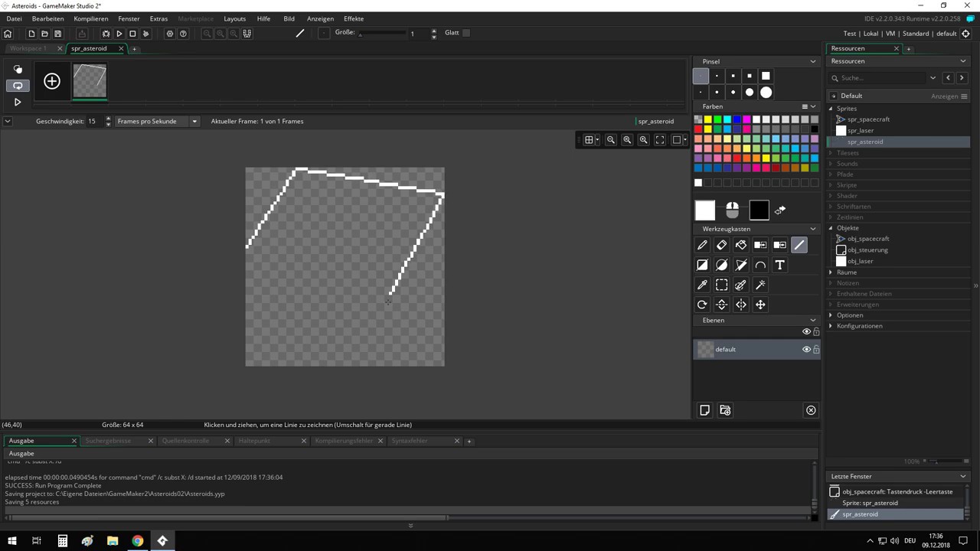Collapse the Werkzeugkasten panel
The height and width of the screenshot is (551, 980).
click(813, 229)
